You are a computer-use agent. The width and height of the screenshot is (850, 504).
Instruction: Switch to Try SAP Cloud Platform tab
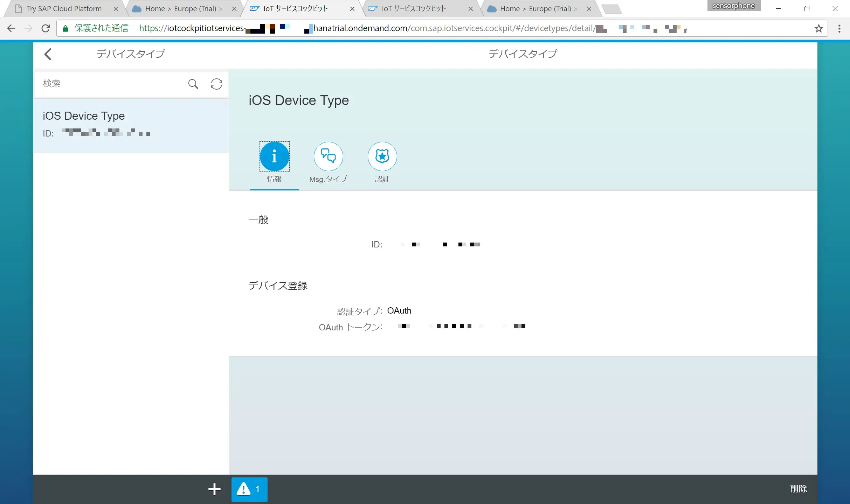[64, 9]
